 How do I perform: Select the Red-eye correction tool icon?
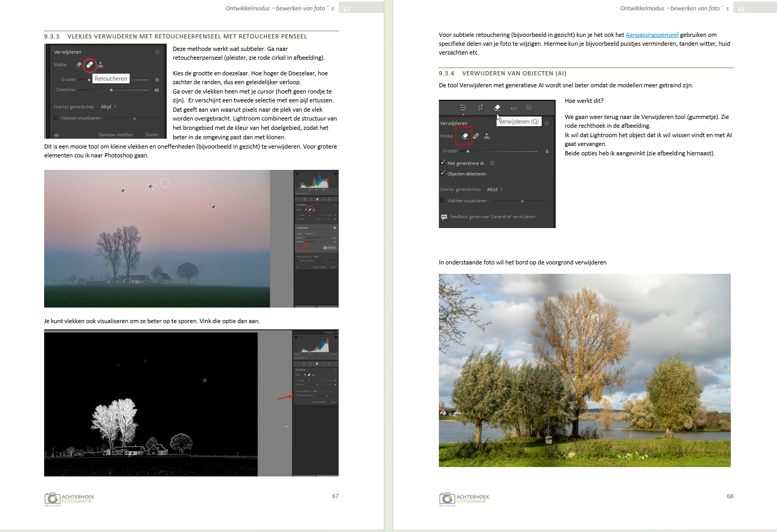click(513, 108)
